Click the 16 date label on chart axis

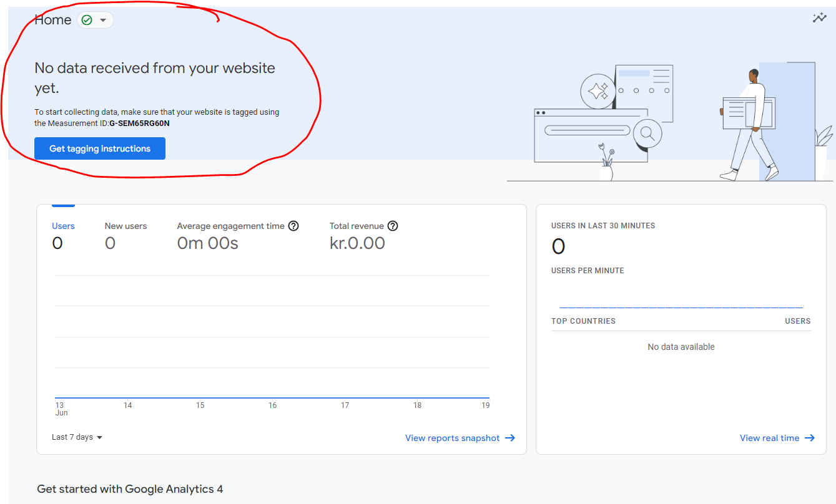(272, 405)
